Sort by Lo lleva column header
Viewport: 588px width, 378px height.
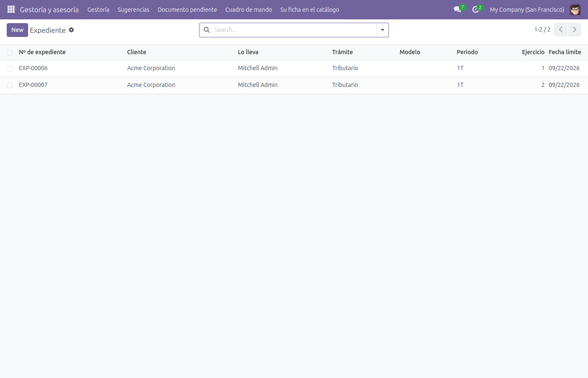248,52
